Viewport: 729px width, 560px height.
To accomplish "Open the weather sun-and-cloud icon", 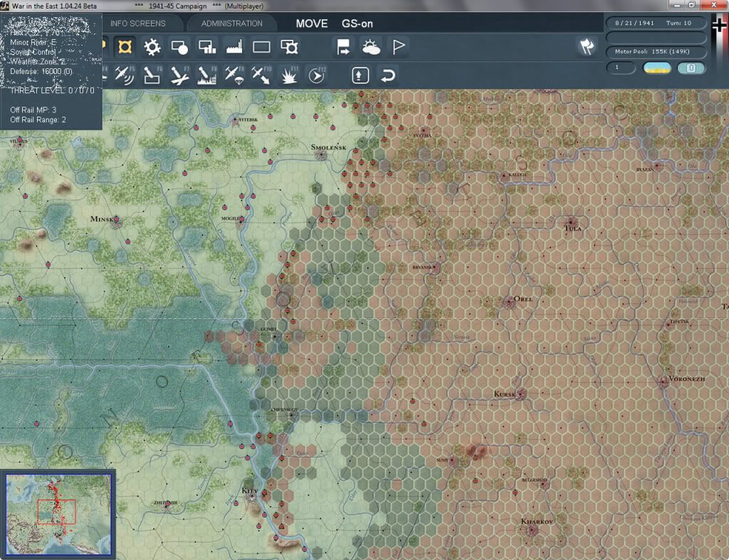I will pos(371,47).
